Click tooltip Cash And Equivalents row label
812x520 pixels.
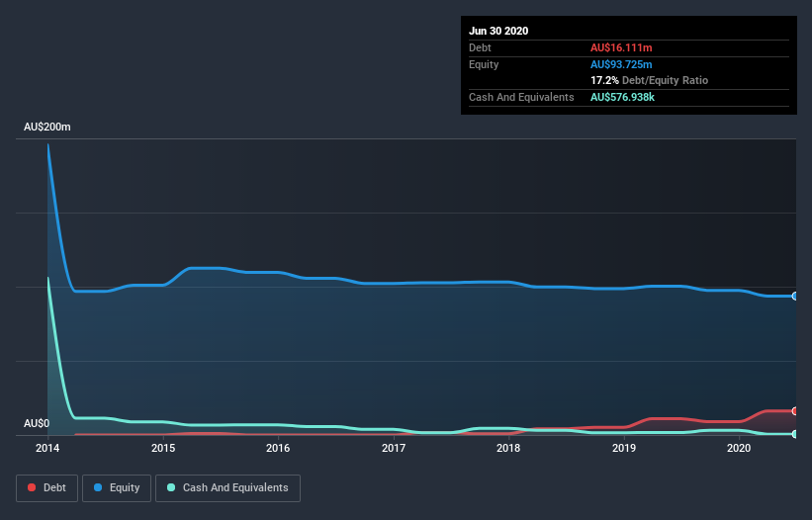click(521, 97)
